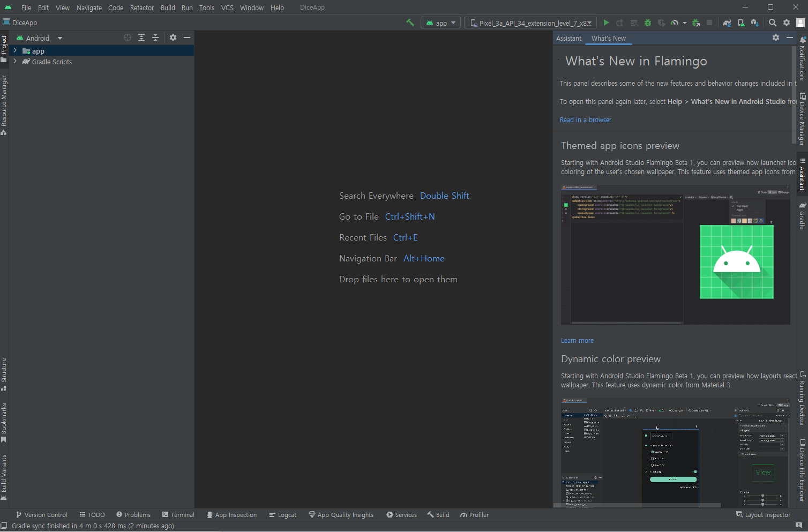Toggle the Device File Explorer panel
The width and height of the screenshot is (808, 532).
(x=802, y=470)
